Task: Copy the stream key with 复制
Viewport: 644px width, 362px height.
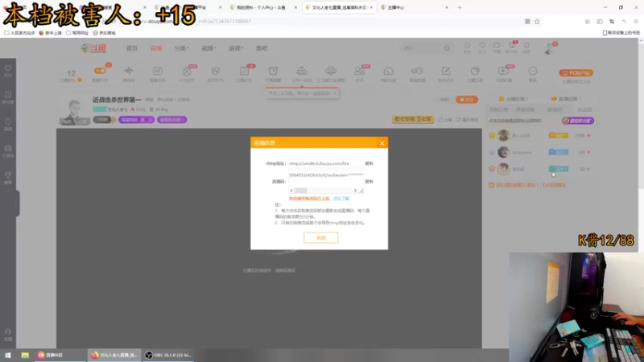Action: point(369,182)
